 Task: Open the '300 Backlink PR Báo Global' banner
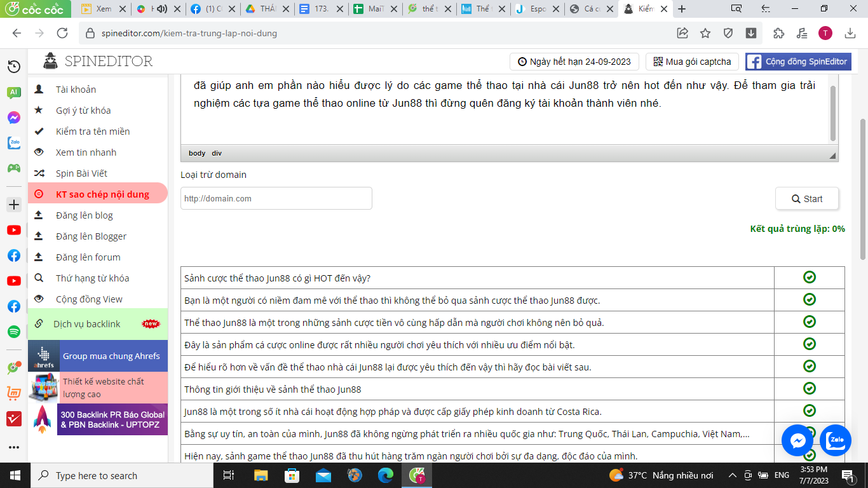98,419
